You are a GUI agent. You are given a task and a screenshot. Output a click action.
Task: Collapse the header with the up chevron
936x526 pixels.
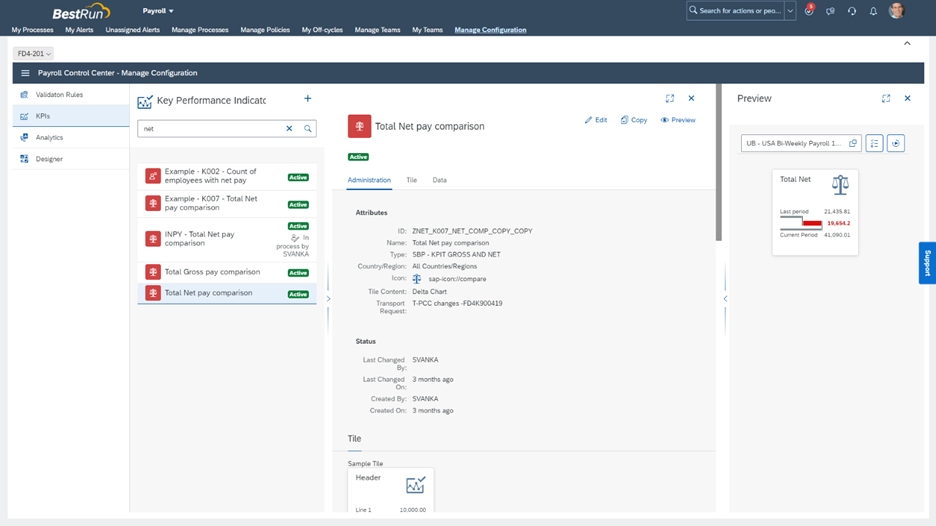coord(907,44)
